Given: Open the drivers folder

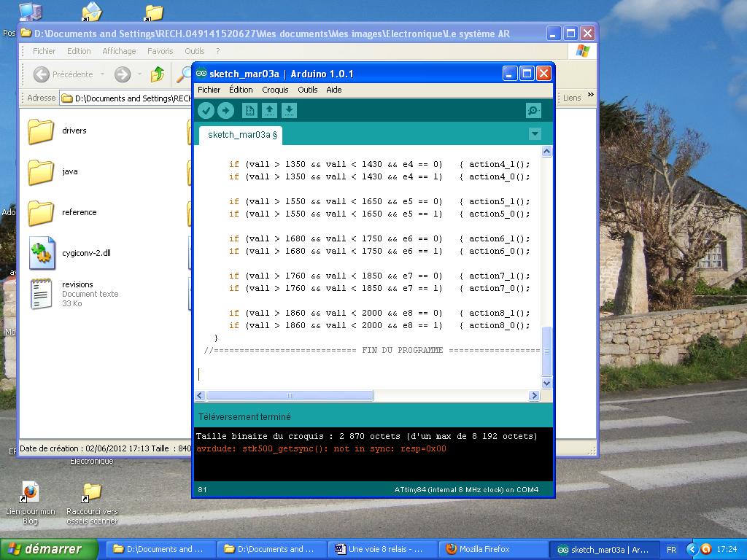Looking at the screenshot, I should coord(42,131).
